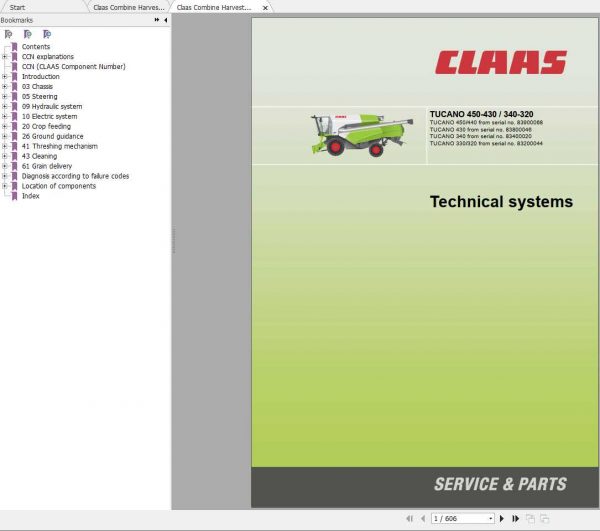This screenshot has height=531, width=600.
Task: Go to next page arrow
Action: click(x=502, y=519)
